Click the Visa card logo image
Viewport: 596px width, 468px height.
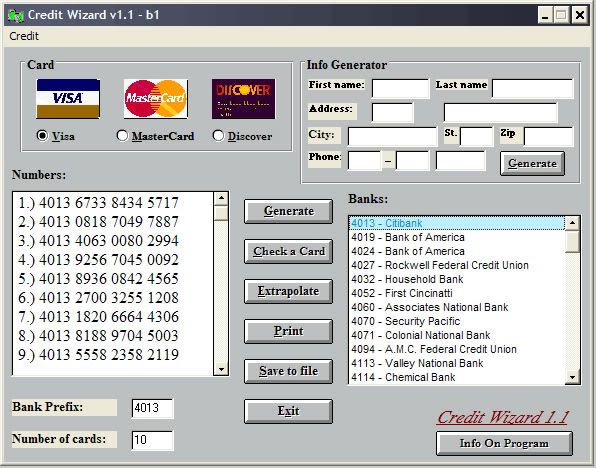(68, 99)
